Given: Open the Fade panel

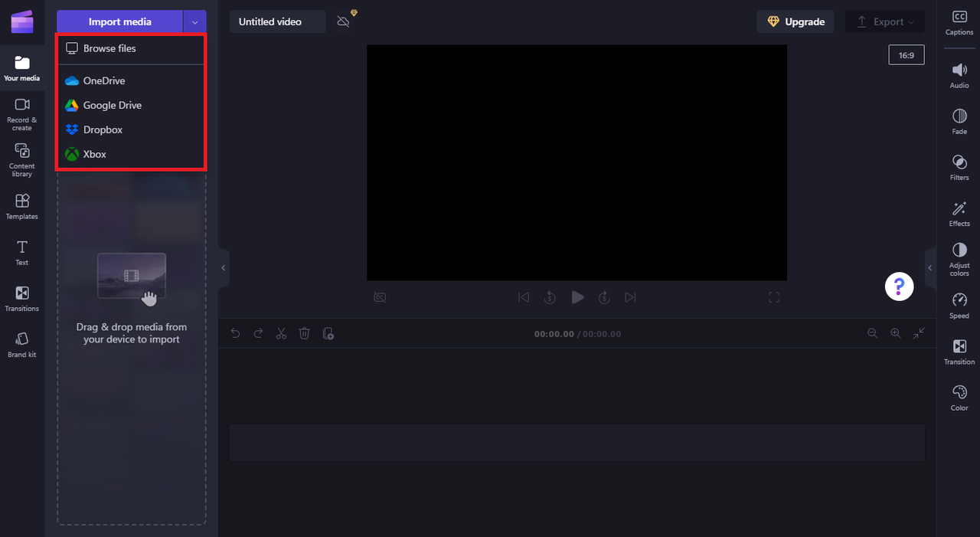Looking at the screenshot, I should [x=959, y=122].
